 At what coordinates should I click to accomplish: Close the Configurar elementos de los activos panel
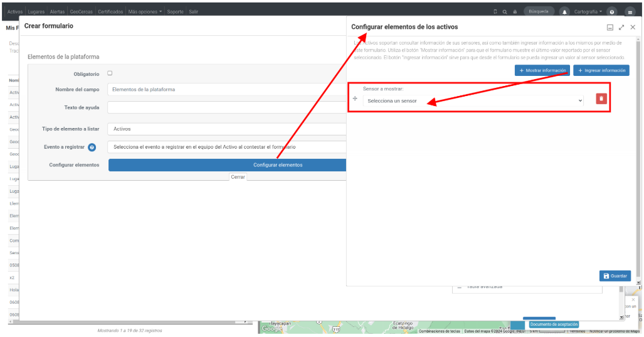click(x=633, y=27)
